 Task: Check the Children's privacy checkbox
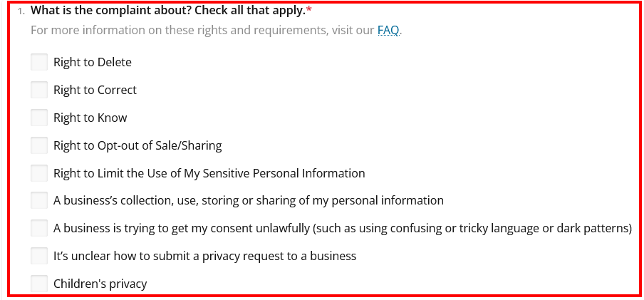(39, 284)
